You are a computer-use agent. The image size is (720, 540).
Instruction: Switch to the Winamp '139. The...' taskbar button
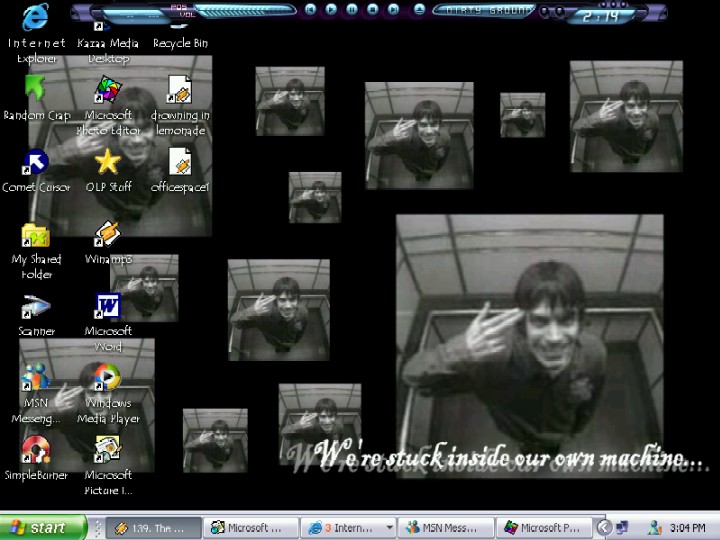click(x=153, y=528)
